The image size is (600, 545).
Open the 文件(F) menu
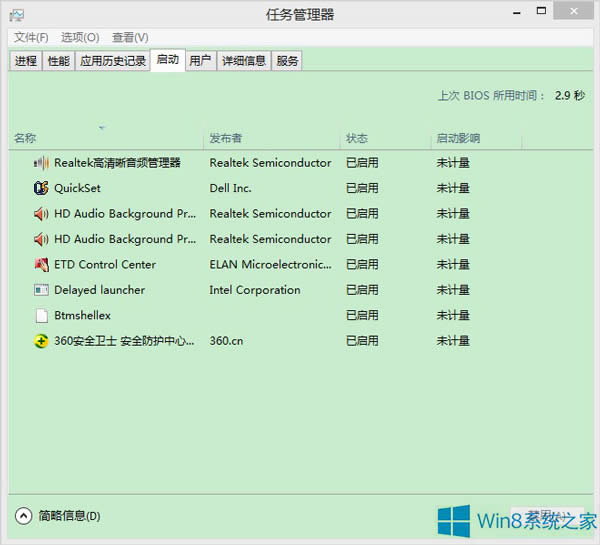tap(31, 37)
